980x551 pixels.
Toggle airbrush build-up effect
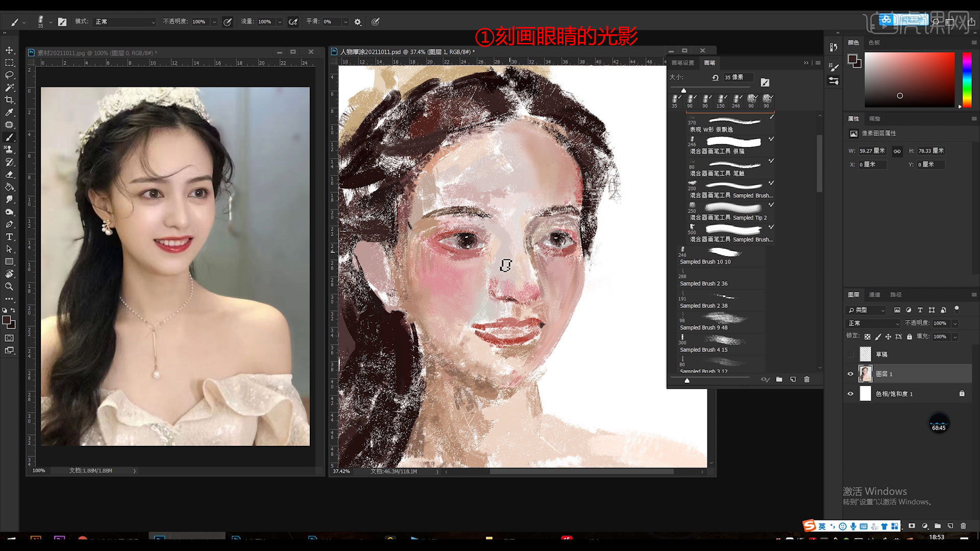(x=293, y=22)
